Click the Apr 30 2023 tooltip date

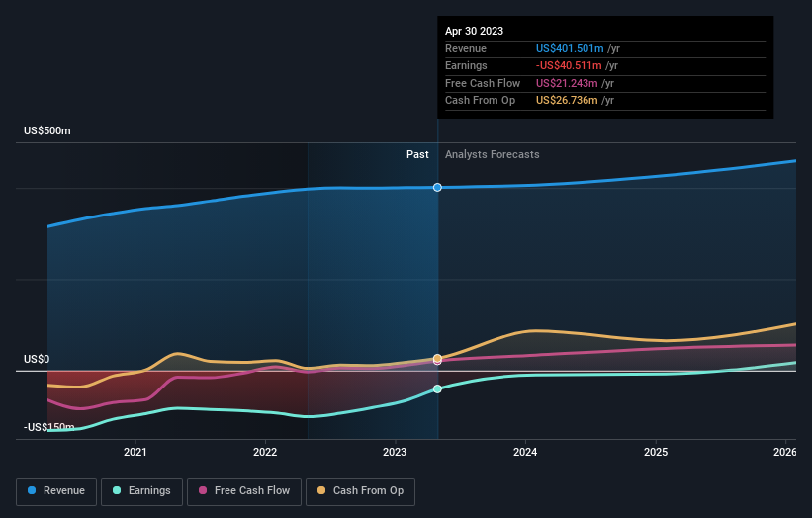474,31
